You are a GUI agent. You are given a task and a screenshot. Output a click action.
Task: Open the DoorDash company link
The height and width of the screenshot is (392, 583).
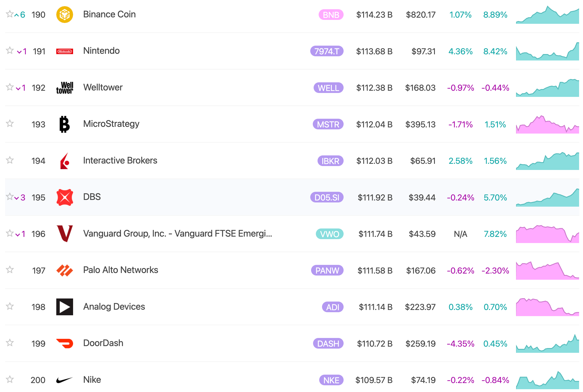(103, 343)
